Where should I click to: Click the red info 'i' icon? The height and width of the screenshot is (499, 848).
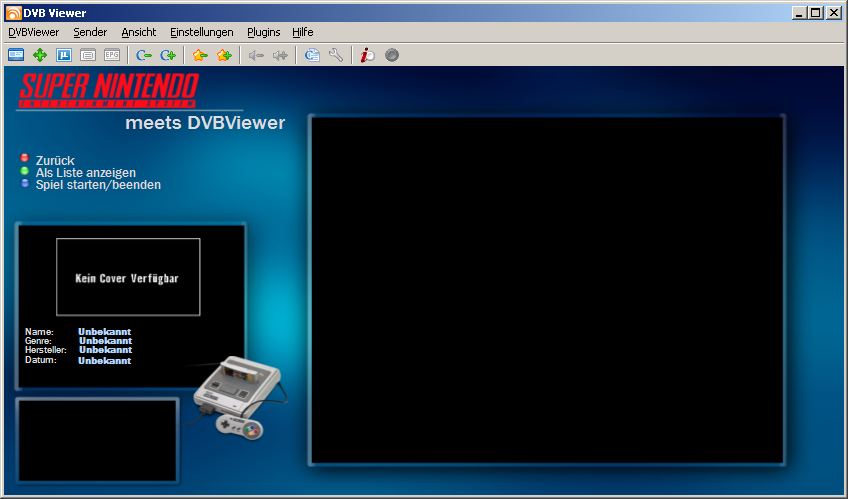(368, 55)
